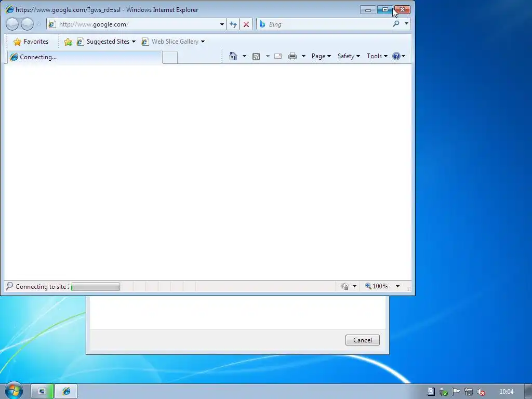Click the Internet Explorer title bar icon
The height and width of the screenshot is (399, 532).
pyautogui.click(x=9, y=9)
